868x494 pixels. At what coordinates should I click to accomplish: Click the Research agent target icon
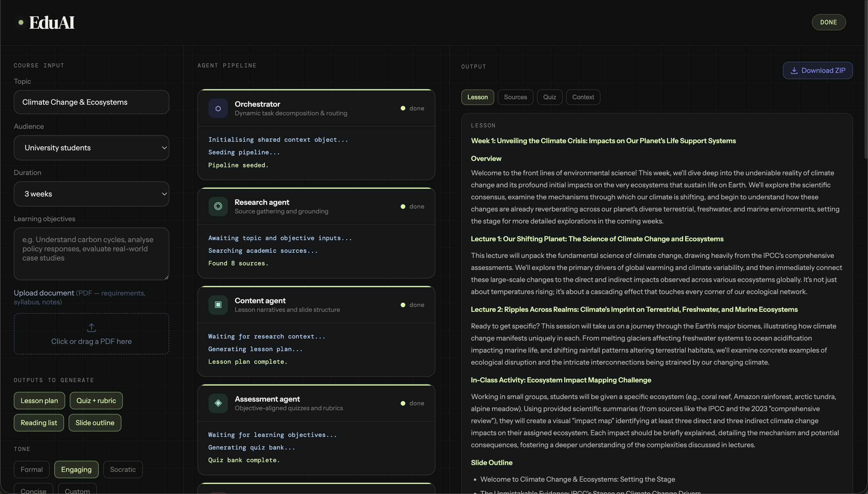pyautogui.click(x=218, y=206)
